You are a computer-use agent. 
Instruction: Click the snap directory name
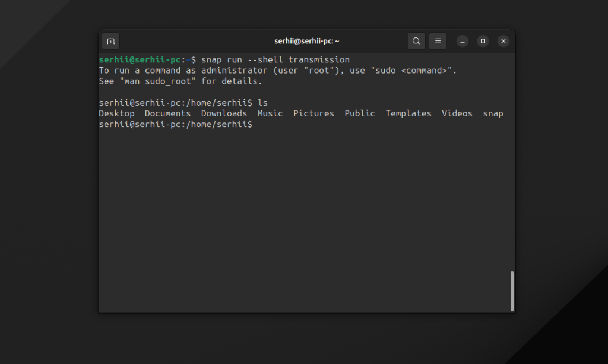click(493, 113)
